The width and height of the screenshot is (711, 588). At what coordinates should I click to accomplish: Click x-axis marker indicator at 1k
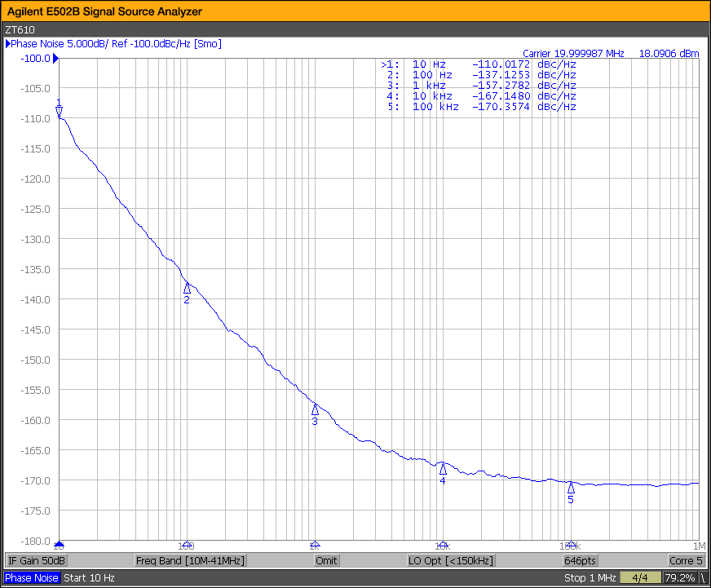click(x=316, y=544)
